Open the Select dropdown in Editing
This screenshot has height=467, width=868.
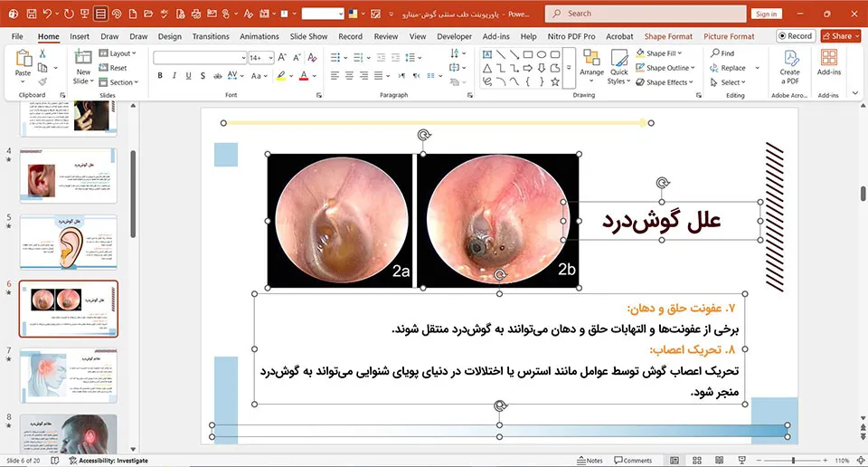(x=728, y=82)
